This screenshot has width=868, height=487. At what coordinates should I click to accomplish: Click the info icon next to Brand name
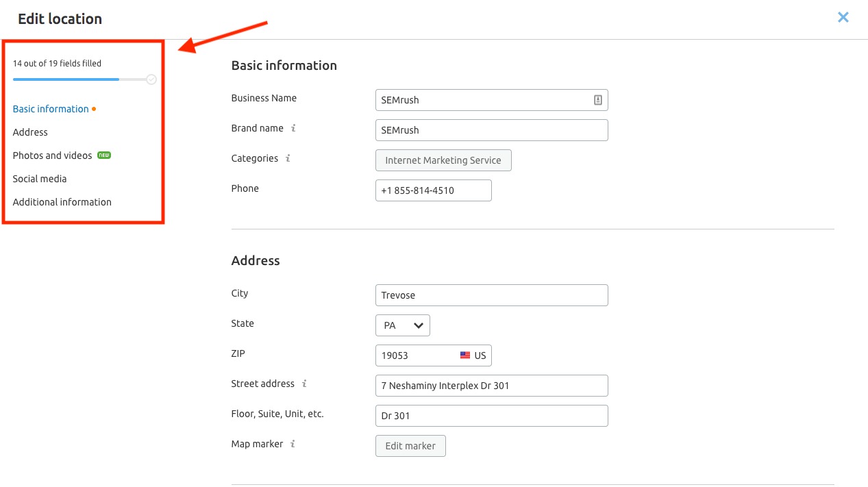click(x=293, y=128)
